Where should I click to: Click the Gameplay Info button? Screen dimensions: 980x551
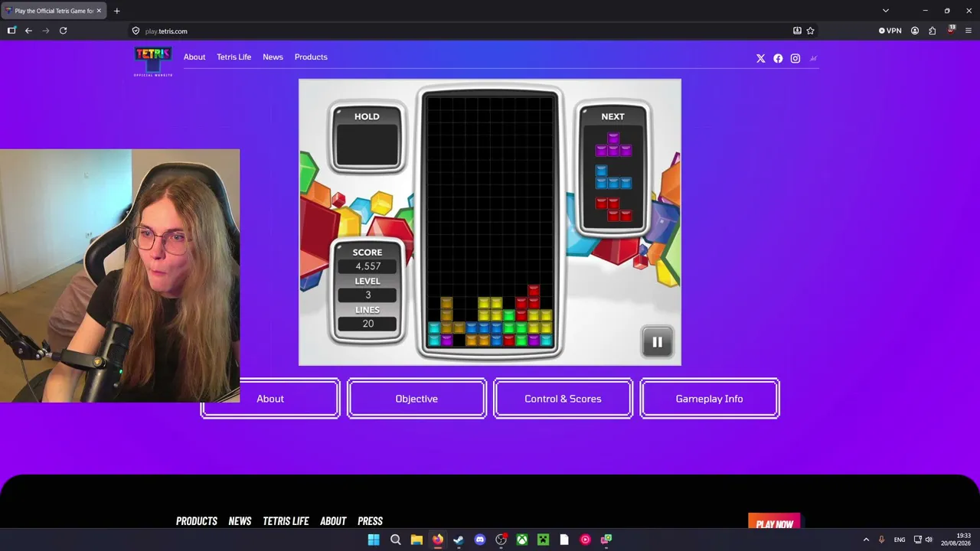[x=710, y=399]
